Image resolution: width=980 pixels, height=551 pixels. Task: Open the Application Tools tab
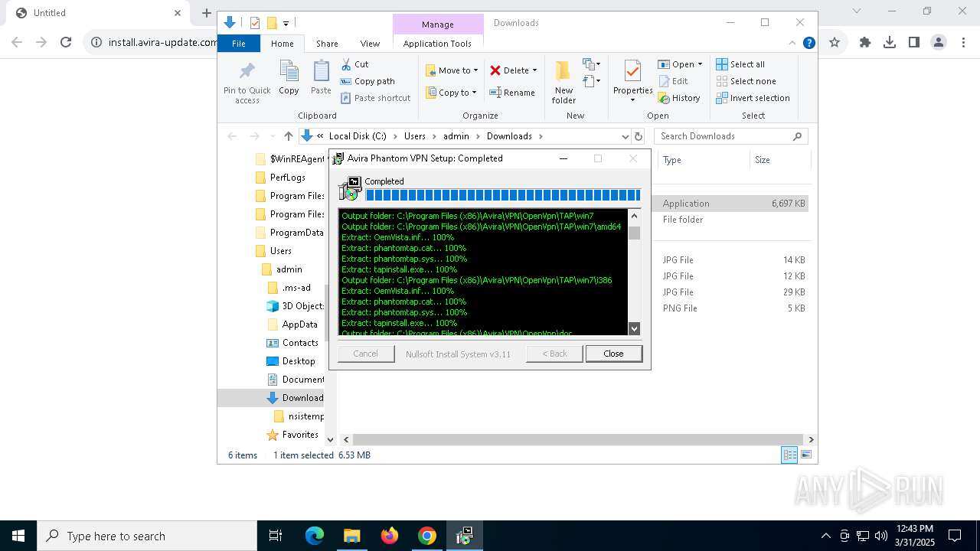click(437, 44)
